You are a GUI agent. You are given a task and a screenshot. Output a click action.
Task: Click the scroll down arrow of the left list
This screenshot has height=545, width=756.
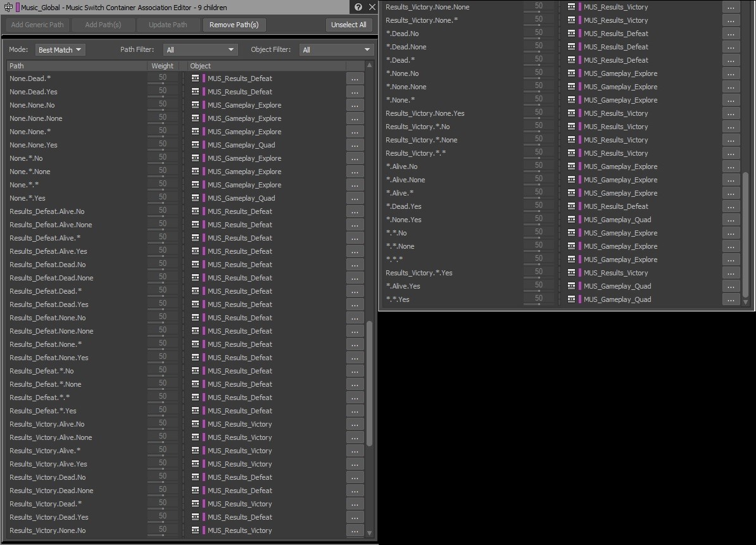pos(370,534)
